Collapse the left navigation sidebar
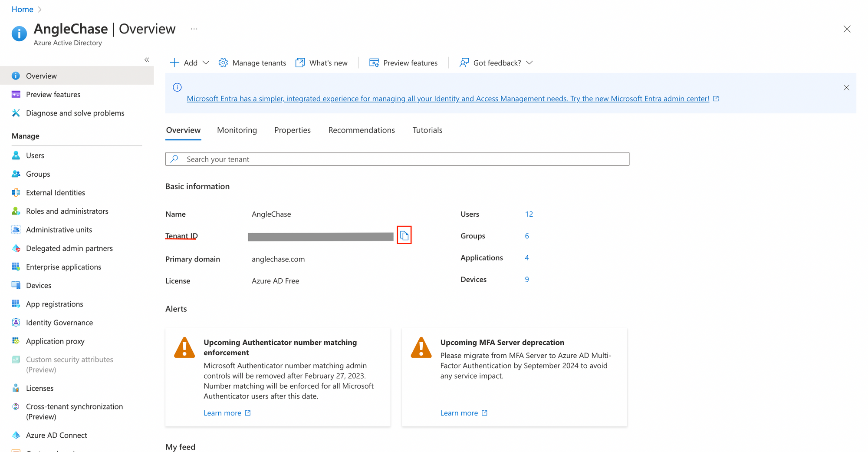This screenshot has height=452, width=868. point(147,60)
